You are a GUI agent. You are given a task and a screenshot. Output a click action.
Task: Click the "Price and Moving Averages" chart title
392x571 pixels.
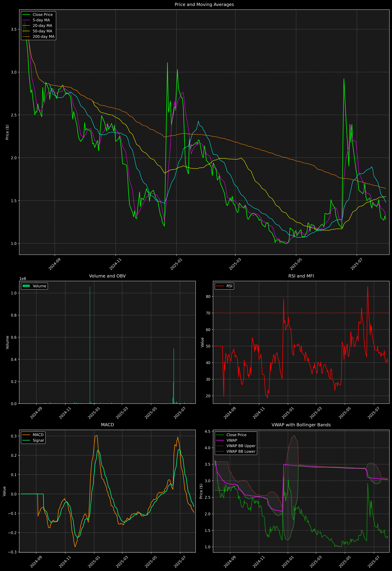[x=204, y=4]
